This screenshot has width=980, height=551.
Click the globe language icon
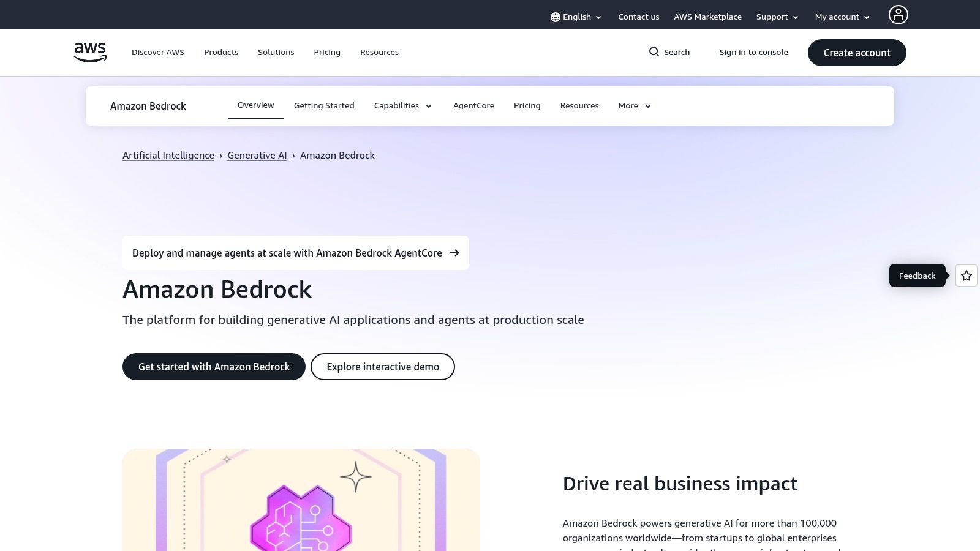(556, 17)
